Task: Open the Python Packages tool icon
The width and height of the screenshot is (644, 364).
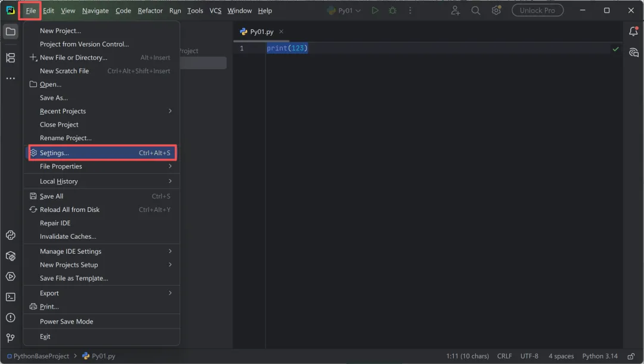Action: pos(11,256)
